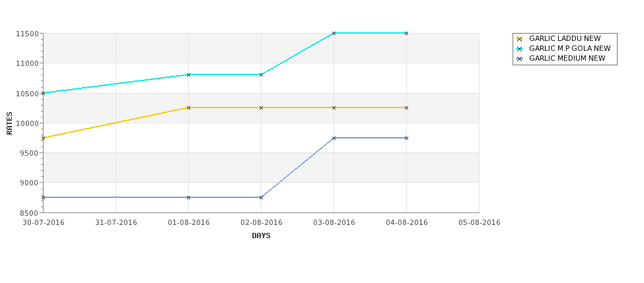
Task: Click the blue legend marker for Garlic Medium
Action: tap(520, 59)
